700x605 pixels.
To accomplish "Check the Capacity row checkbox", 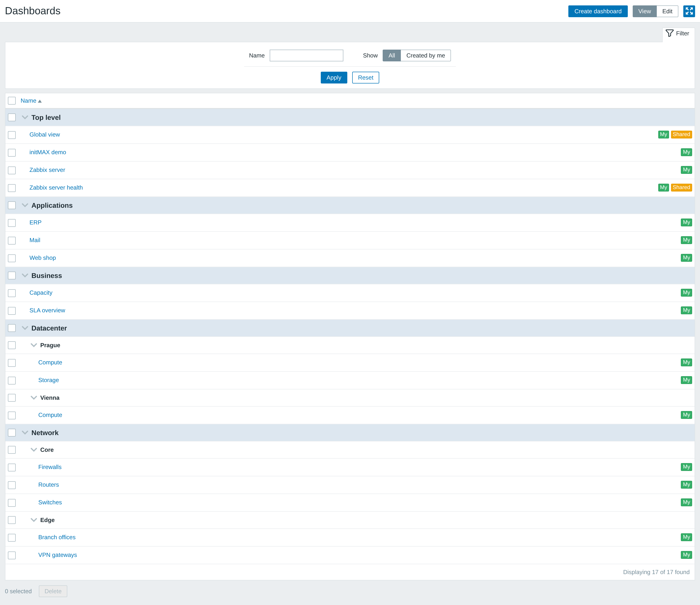I will tap(12, 293).
